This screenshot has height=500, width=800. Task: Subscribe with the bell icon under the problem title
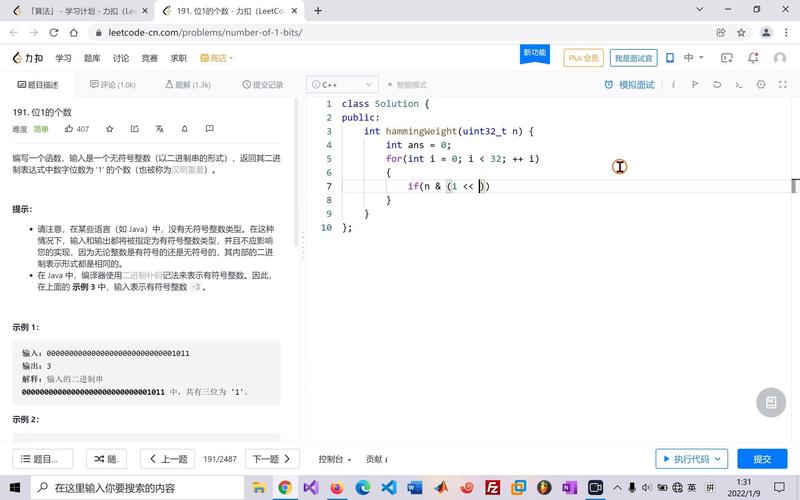185,129
